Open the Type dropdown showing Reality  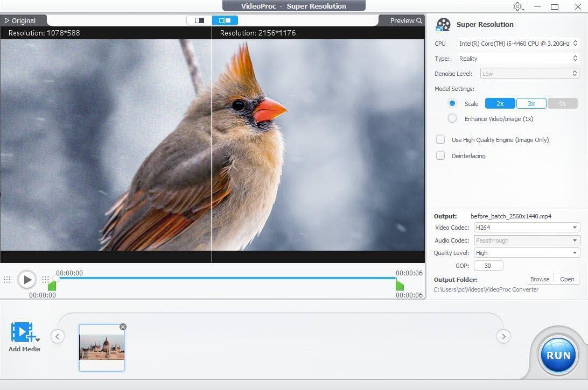coord(518,59)
